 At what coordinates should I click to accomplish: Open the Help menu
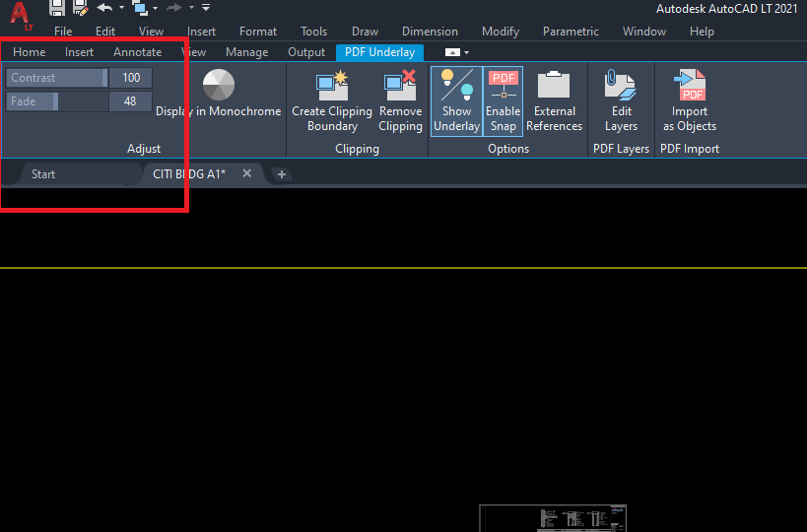[x=702, y=32]
